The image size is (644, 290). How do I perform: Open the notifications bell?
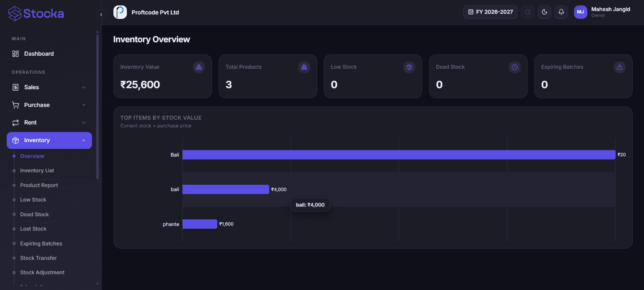561,12
